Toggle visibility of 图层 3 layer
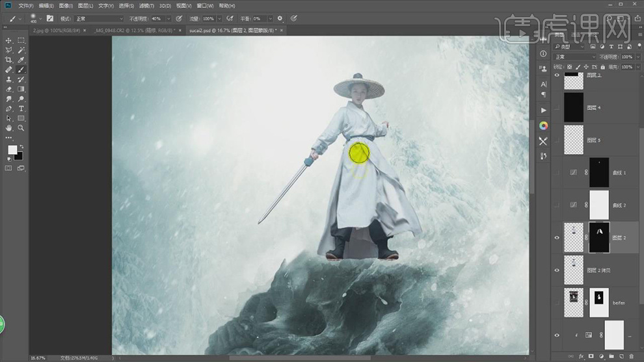Viewport: 644px width, 362px height. coord(557,75)
